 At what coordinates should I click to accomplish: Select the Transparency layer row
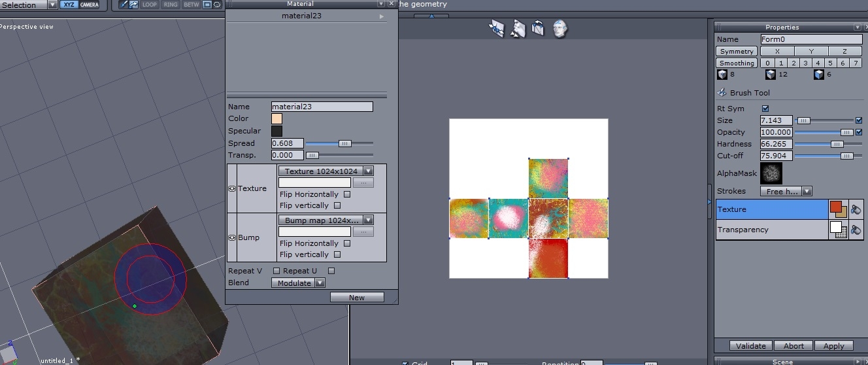771,230
